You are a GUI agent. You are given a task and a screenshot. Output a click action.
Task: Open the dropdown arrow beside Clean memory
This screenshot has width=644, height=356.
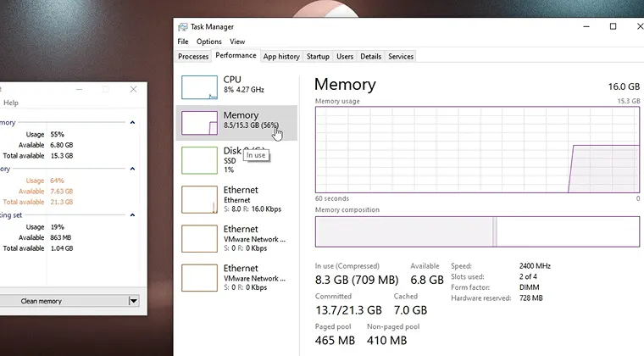click(x=133, y=301)
